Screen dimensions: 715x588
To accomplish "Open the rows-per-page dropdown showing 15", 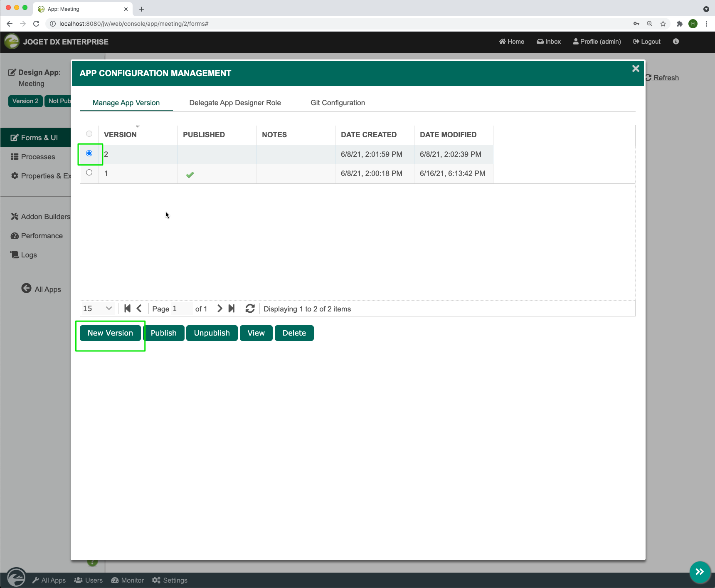I will [x=98, y=309].
